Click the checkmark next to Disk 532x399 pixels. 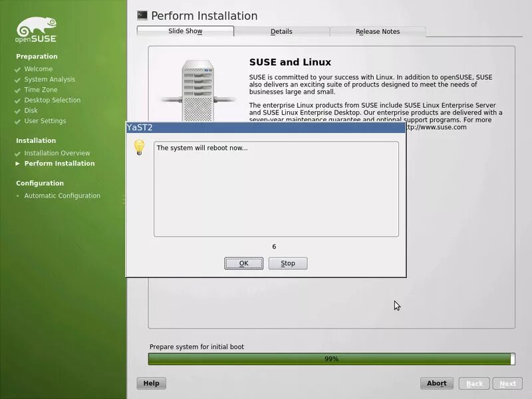(x=18, y=111)
